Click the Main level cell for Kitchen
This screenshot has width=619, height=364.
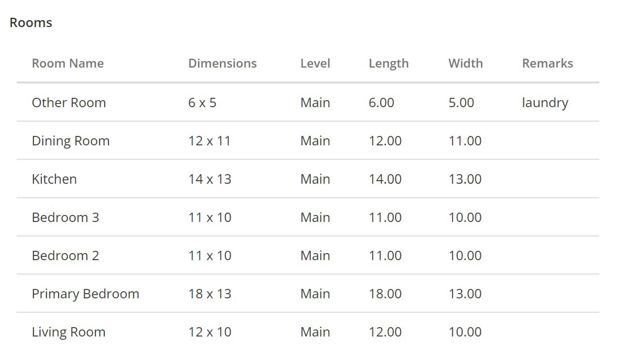pyautogui.click(x=315, y=179)
